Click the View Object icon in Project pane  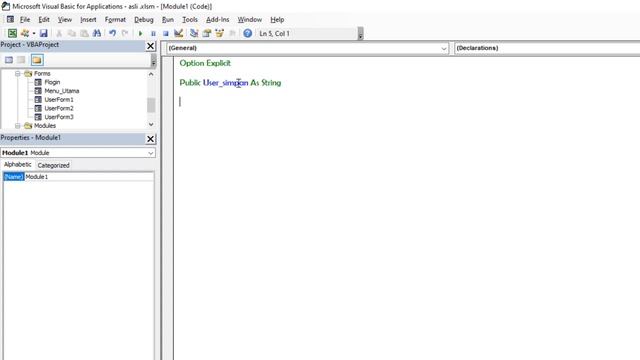21,60
